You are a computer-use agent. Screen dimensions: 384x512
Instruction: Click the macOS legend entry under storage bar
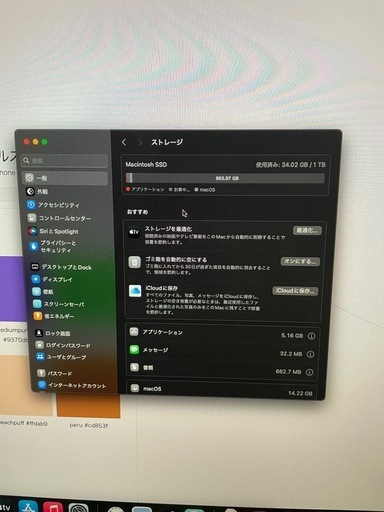click(x=205, y=190)
